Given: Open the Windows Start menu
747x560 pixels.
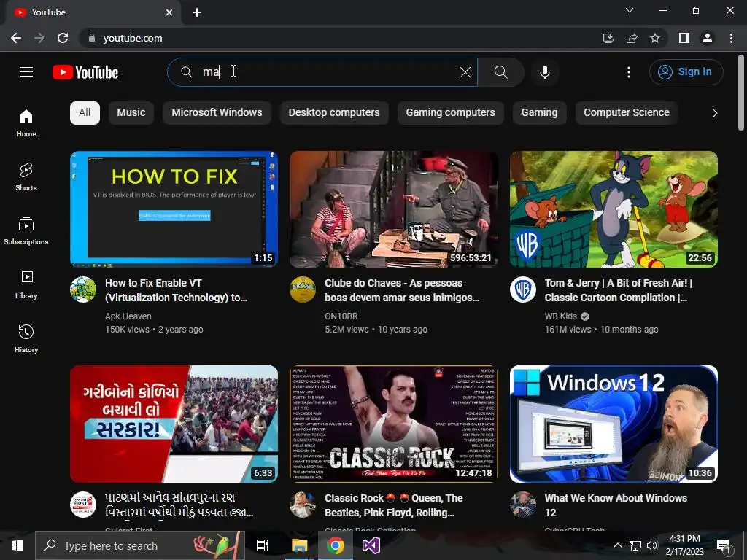Looking at the screenshot, I should pos(18,545).
